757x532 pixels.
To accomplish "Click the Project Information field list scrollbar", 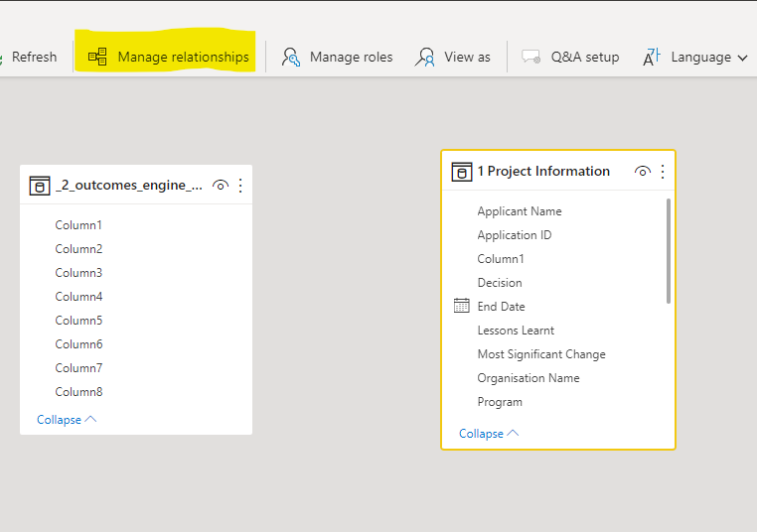I will [x=669, y=250].
